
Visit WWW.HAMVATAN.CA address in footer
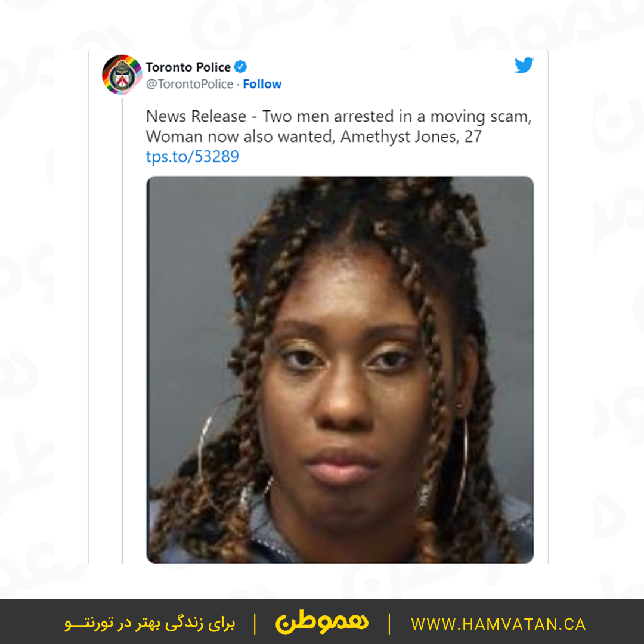498,624
